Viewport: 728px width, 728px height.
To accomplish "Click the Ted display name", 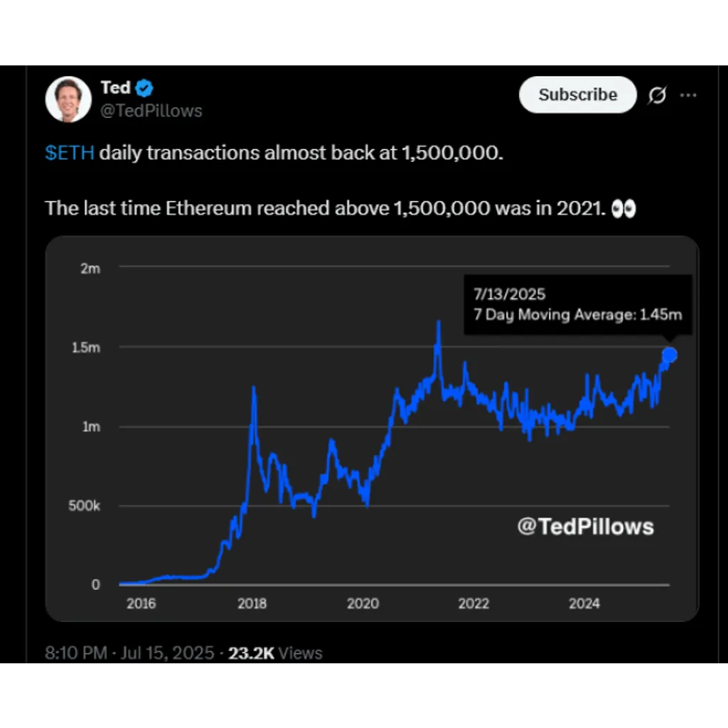I will (x=116, y=87).
